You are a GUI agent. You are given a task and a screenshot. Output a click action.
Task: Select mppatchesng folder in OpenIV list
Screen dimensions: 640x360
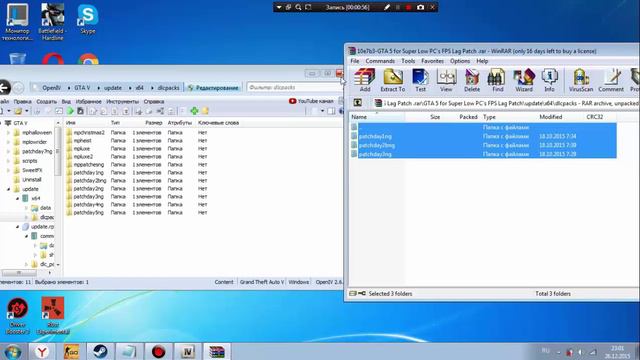[85, 164]
